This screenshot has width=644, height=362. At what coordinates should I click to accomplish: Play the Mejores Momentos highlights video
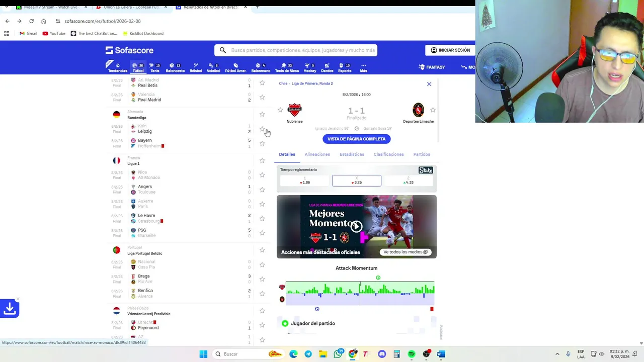tap(356, 226)
